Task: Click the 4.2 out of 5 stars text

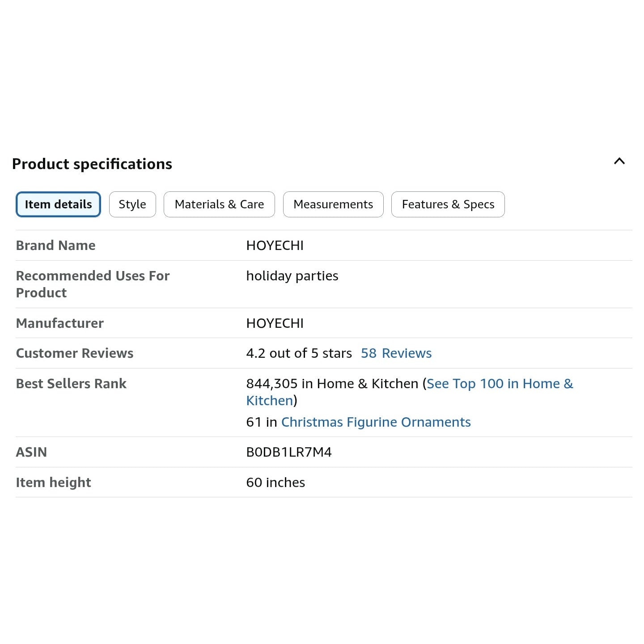Action: [299, 353]
